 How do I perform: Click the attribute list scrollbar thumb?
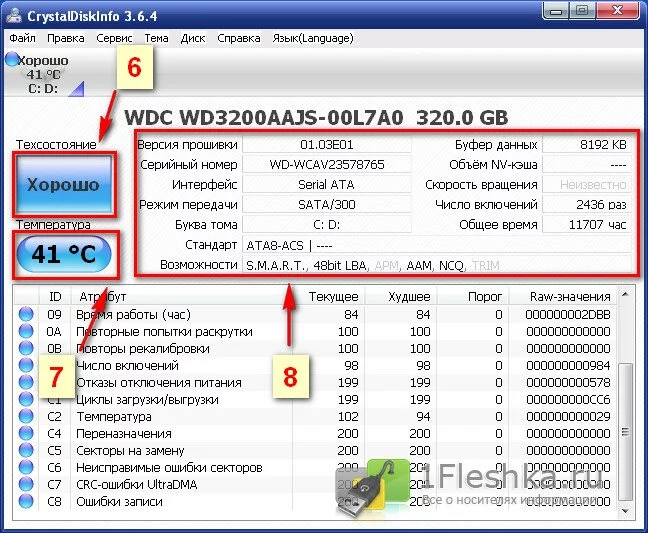click(x=625, y=432)
